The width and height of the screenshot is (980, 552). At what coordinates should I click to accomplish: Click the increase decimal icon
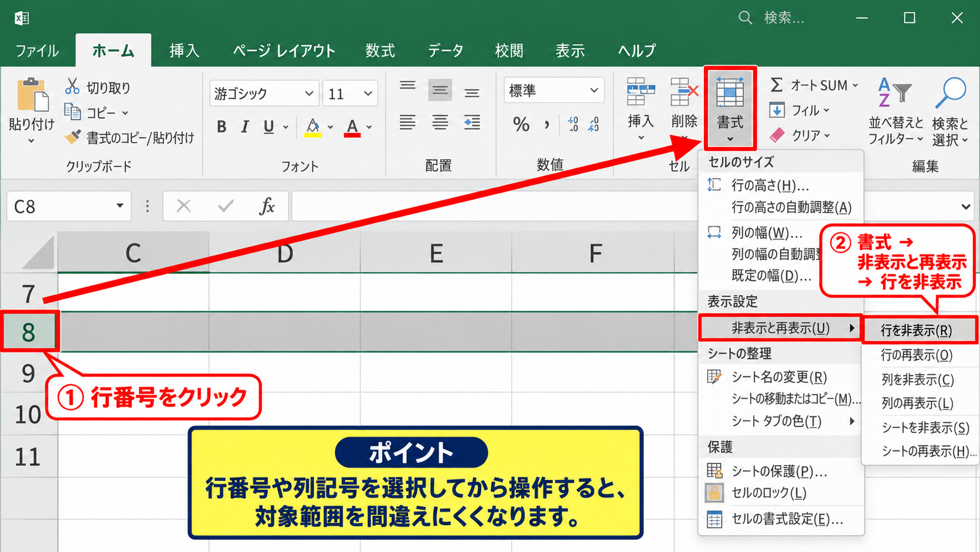coord(573,124)
